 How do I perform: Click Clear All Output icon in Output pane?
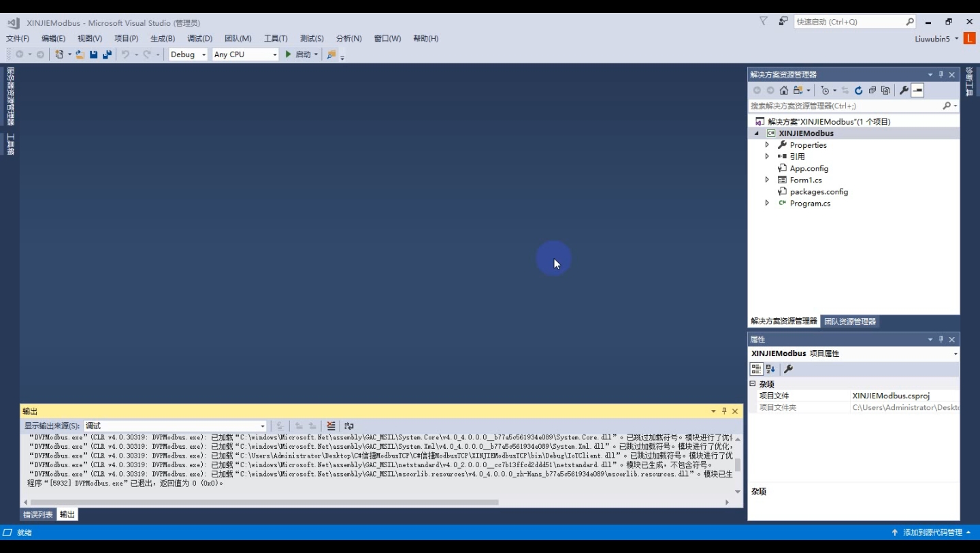tap(331, 426)
